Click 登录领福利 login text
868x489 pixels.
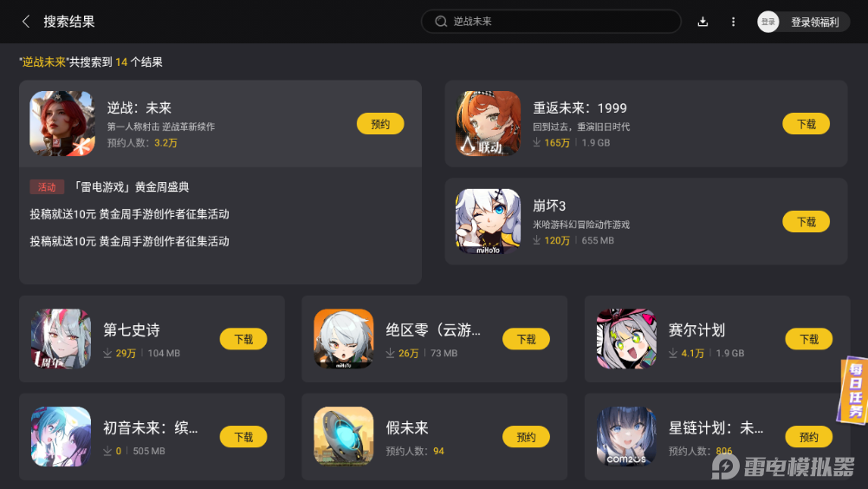pos(815,23)
